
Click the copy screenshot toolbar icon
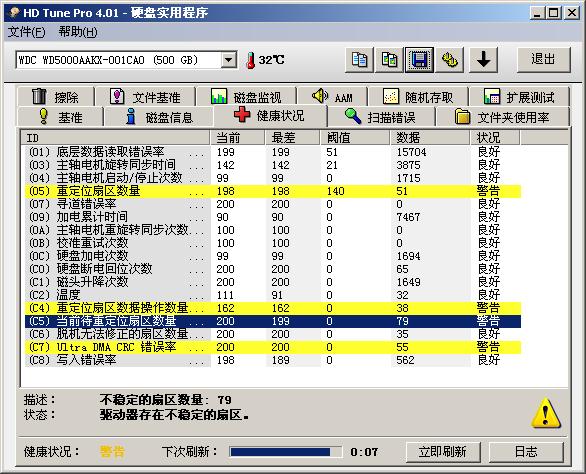[x=389, y=60]
